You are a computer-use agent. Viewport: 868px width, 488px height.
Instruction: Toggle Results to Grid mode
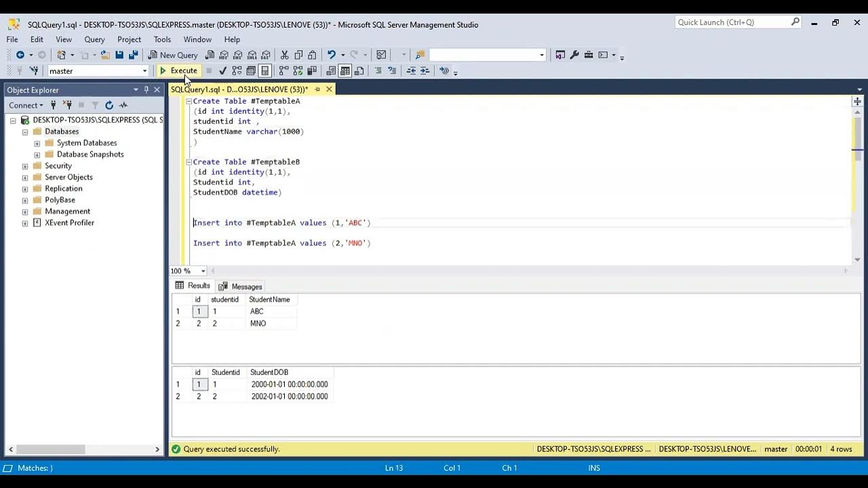pos(345,70)
